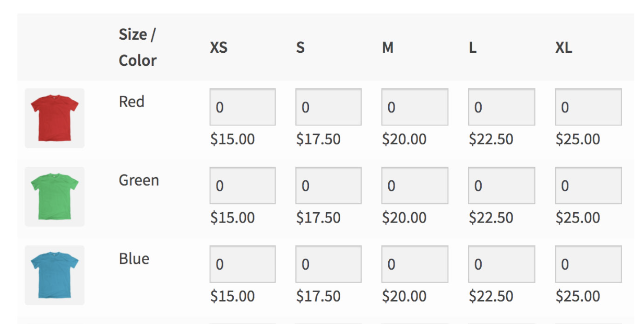644x324 pixels.
Task: Open the red t-shirt thumbnail
Action: pyautogui.click(x=54, y=118)
